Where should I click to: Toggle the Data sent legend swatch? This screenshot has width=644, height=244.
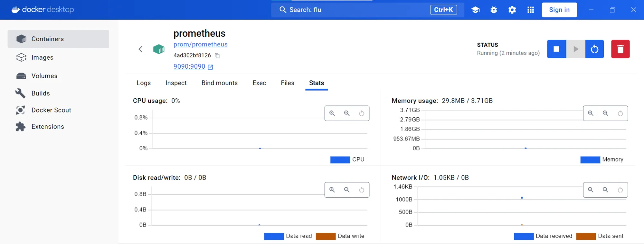point(586,236)
